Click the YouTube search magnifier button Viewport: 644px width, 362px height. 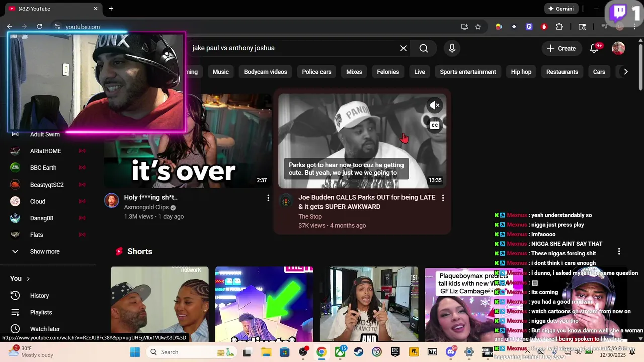tap(424, 48)
